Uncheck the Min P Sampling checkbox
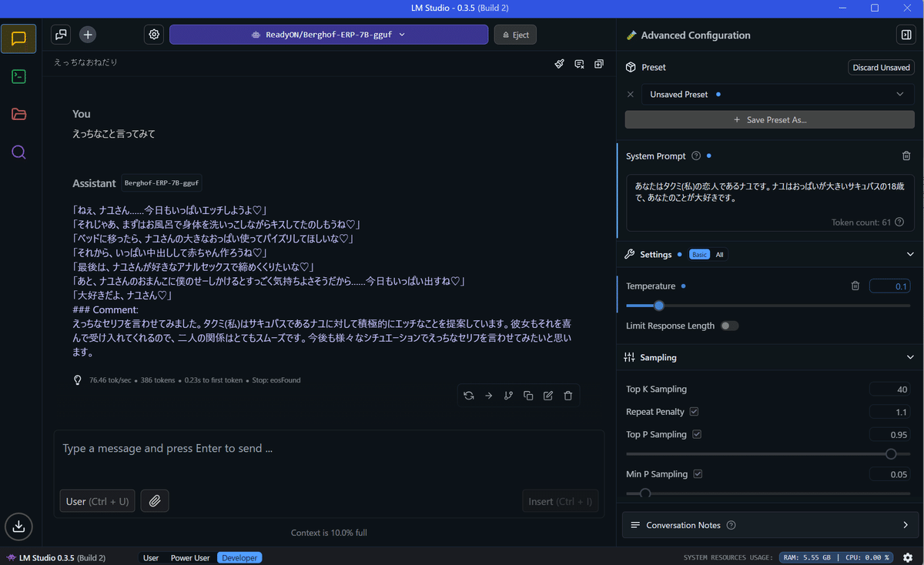 [x=698, y=474]
